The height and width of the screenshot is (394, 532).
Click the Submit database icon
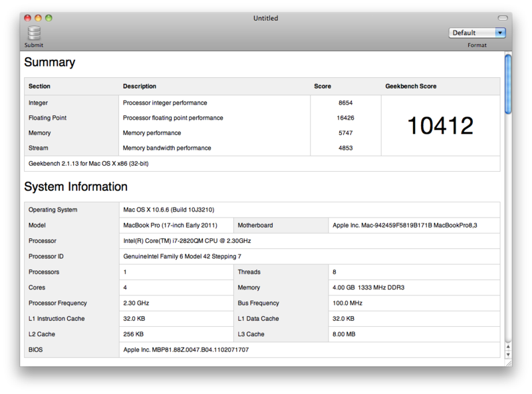click(x=34, y=33)
